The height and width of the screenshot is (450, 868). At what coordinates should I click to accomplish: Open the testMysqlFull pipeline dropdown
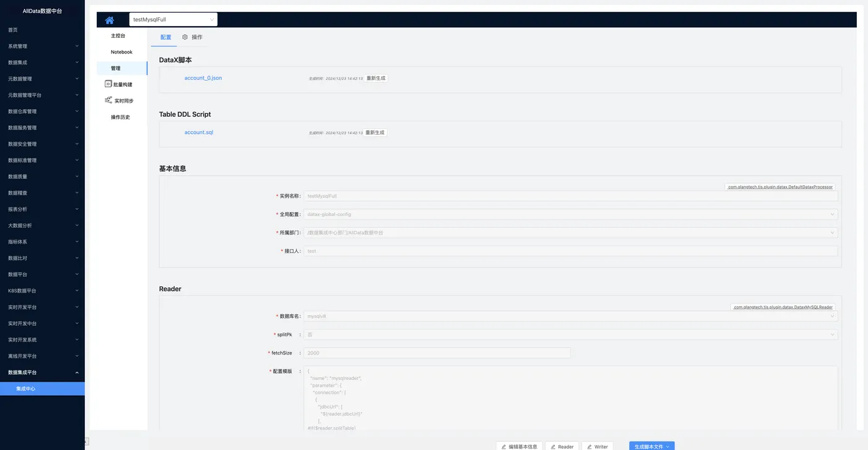click(x=174, y=19)
